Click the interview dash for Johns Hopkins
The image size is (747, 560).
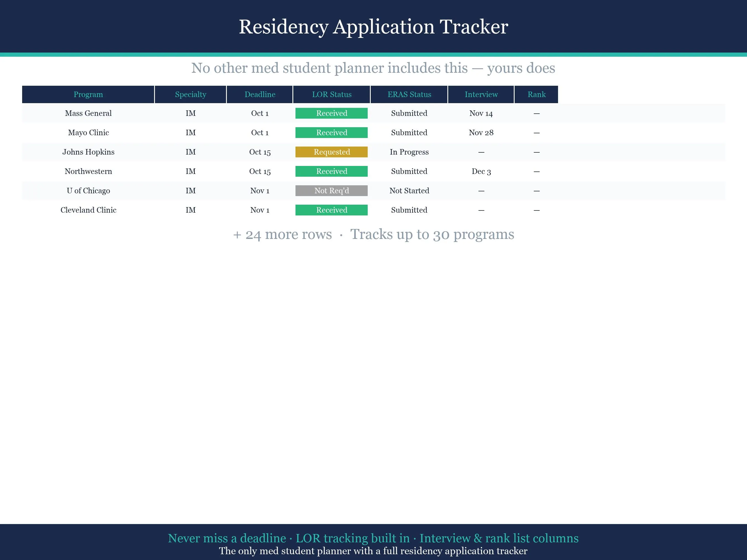[481, 152]
